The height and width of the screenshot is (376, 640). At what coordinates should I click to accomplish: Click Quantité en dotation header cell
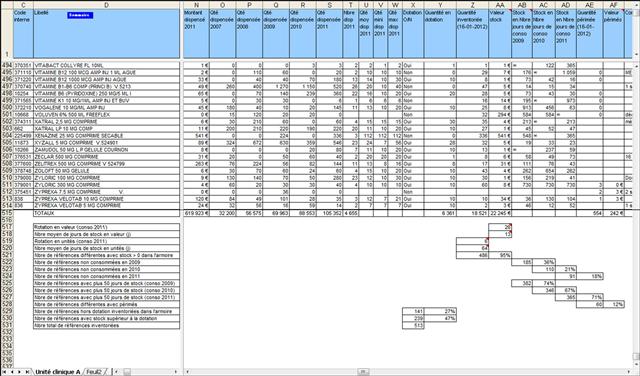click(x=440, y=33)
